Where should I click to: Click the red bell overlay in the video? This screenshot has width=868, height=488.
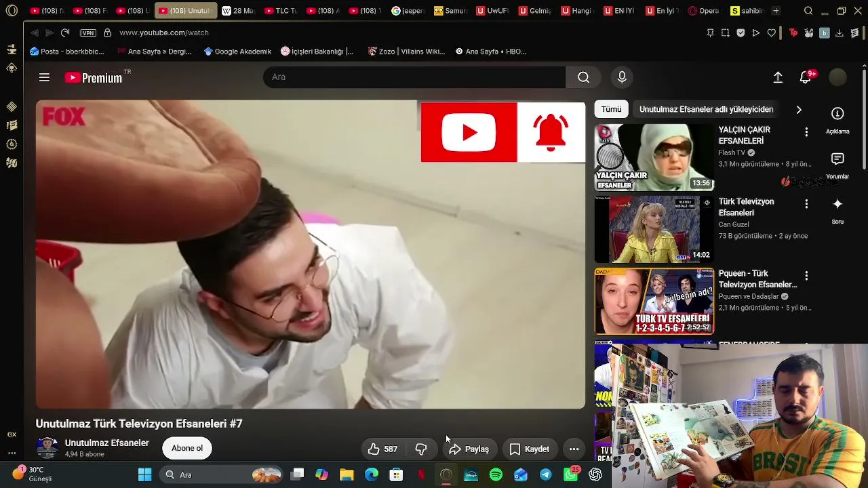[x=551, y=132]
